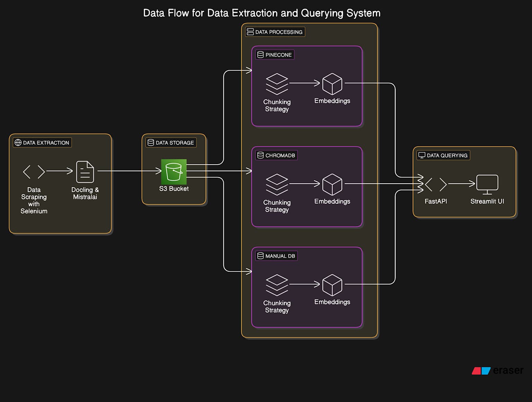The image size is (532, 402).
Task: Select the database icon beside Pinecone label
Action: click(260, 54)
